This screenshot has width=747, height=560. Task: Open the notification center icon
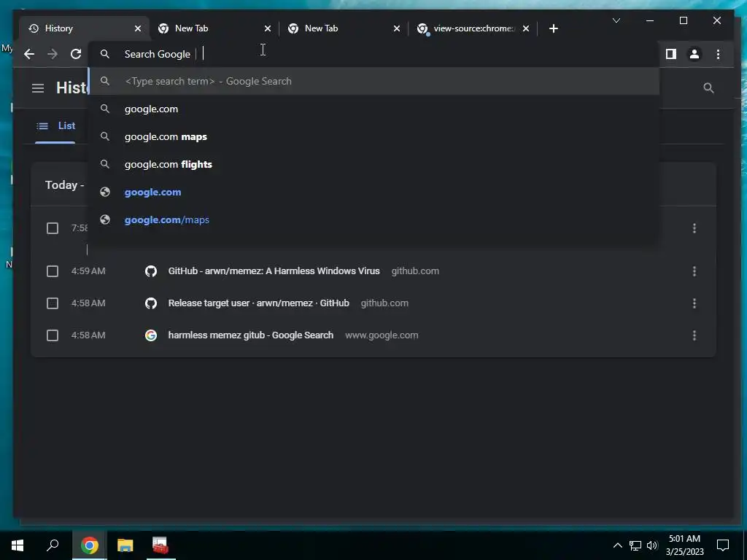click(x=723, y=545)
